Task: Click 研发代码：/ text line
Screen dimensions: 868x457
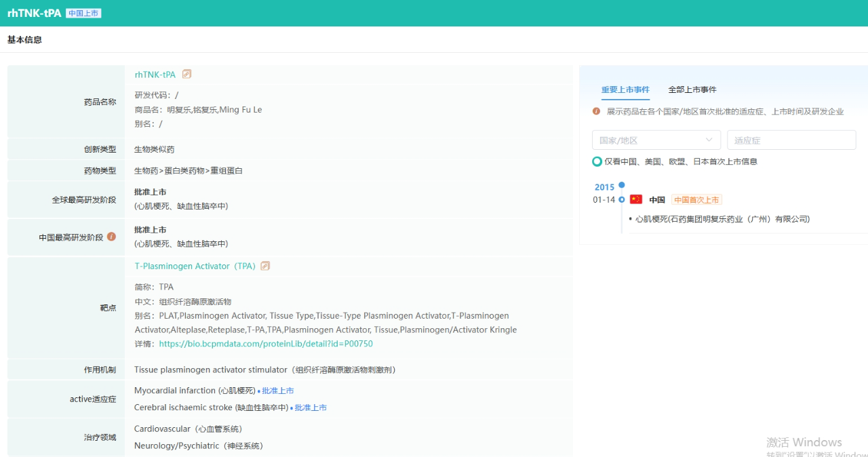Action: 157,95
